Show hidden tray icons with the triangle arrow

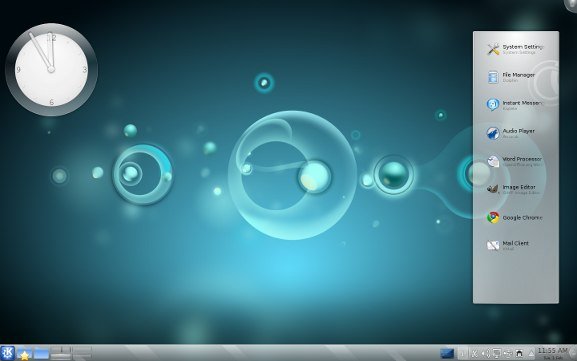tap(531, 354)
